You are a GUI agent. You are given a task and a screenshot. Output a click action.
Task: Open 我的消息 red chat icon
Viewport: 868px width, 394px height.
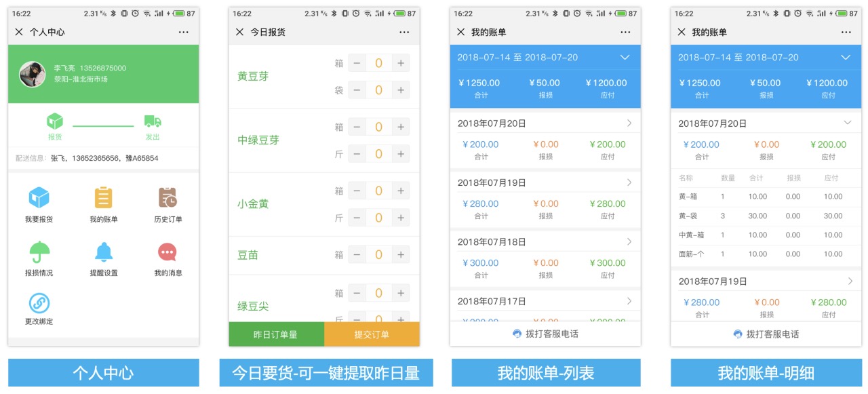pyautogui.click(x=167, y=252)
